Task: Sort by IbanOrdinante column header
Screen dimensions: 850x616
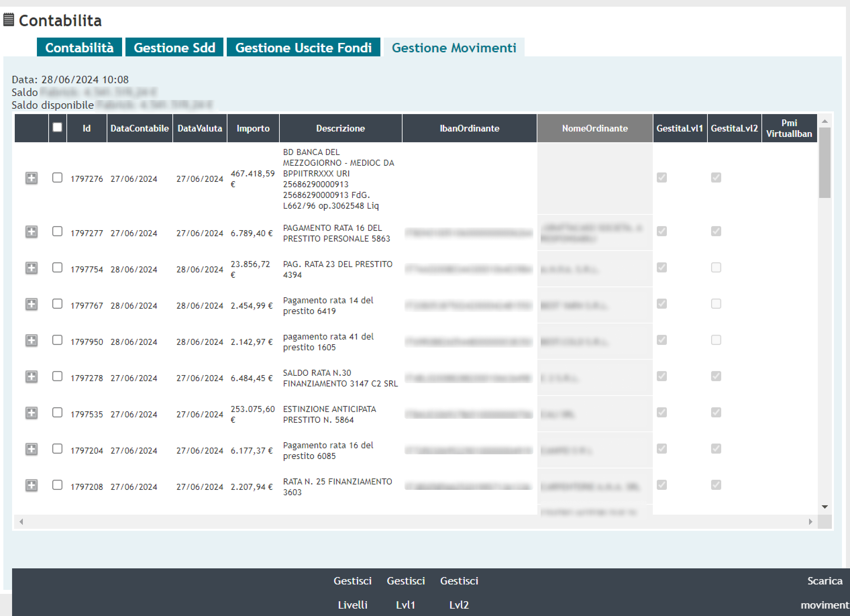Action: pyautogui.click(x=469, y=128)
